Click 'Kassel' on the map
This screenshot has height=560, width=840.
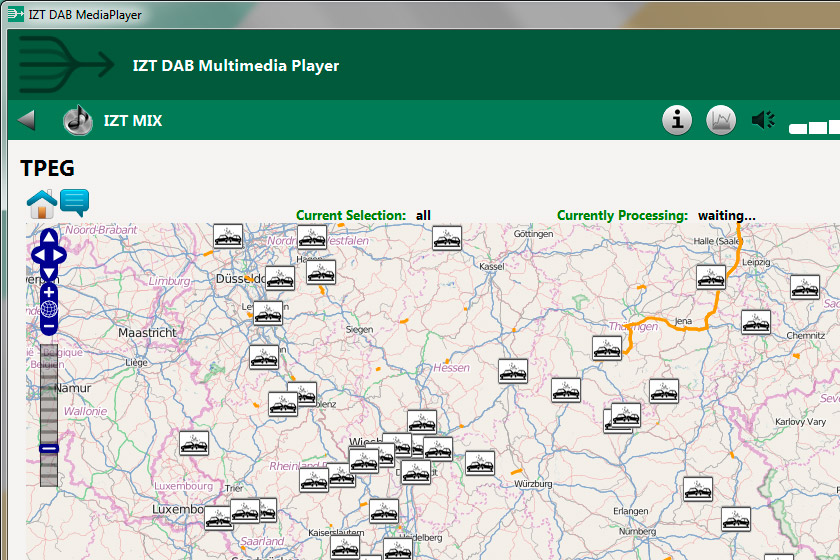(492, 266)
